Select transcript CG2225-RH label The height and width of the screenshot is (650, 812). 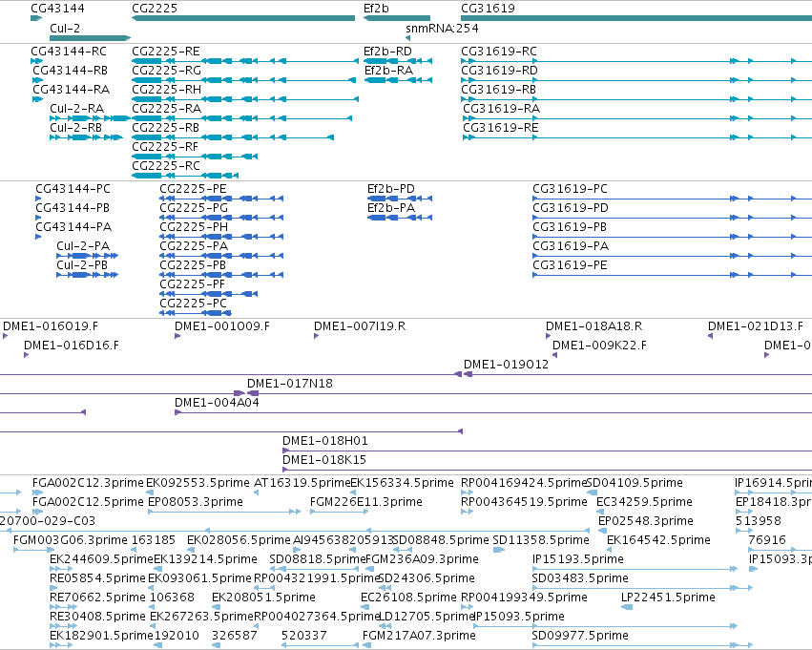[x=166, y=90]
